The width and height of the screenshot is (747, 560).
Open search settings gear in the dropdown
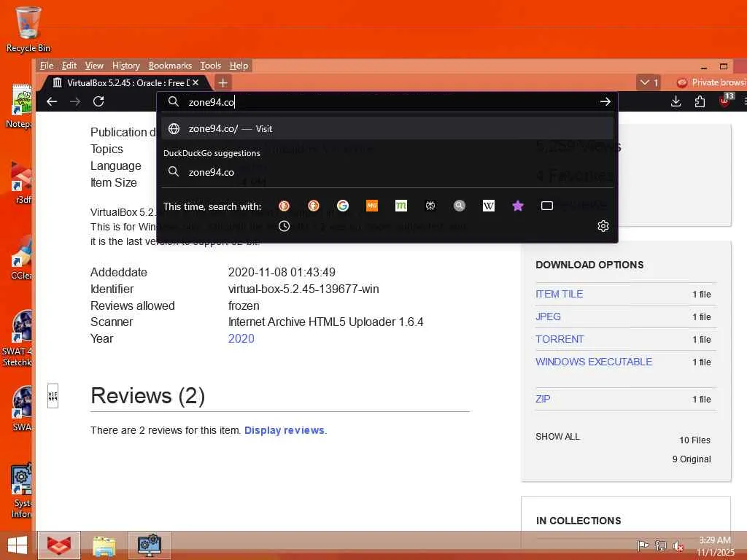[x=603, y=226]
